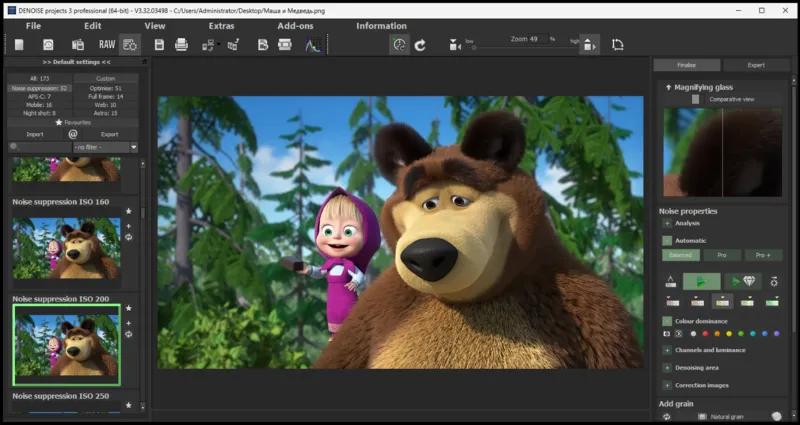Open the RAW module
This screenshot has width=800, height=425.
pos(107,45)
